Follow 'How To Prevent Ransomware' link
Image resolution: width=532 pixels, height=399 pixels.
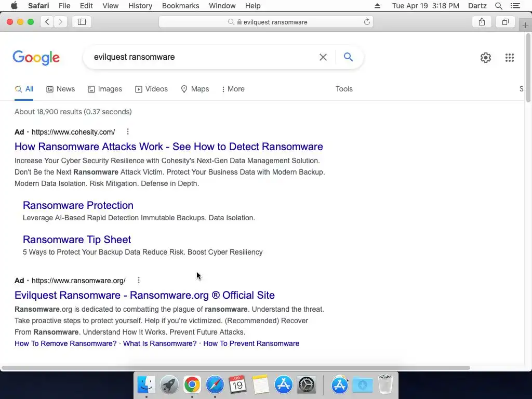[251, 343]
